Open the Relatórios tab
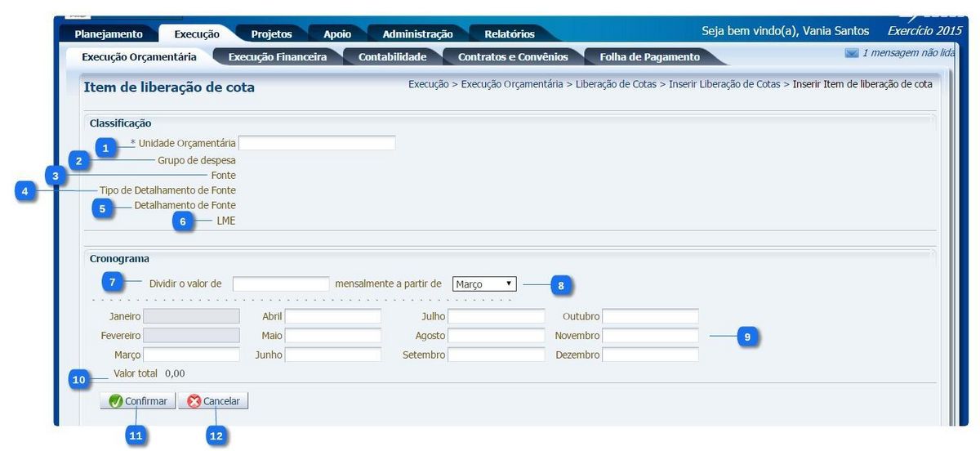This screenshot has width=980, height=451. pos(509,34)
